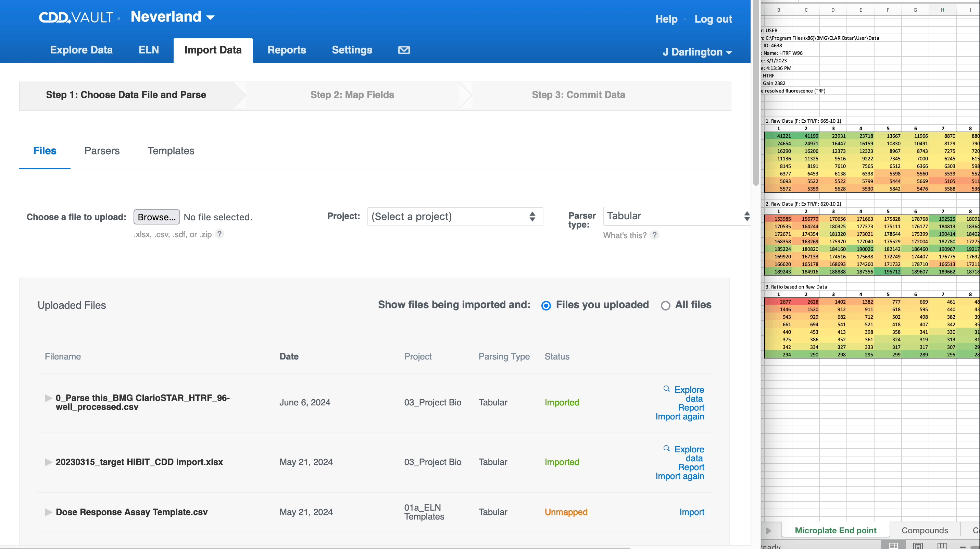
Task: Click the Unmapped status text
Action: [566, 512]
